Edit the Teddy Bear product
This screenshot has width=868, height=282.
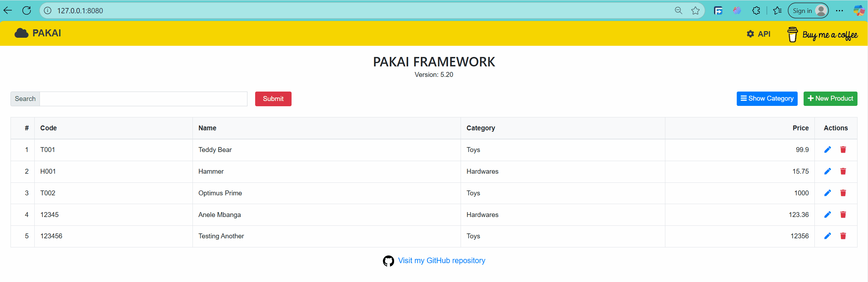coord(827,150)
